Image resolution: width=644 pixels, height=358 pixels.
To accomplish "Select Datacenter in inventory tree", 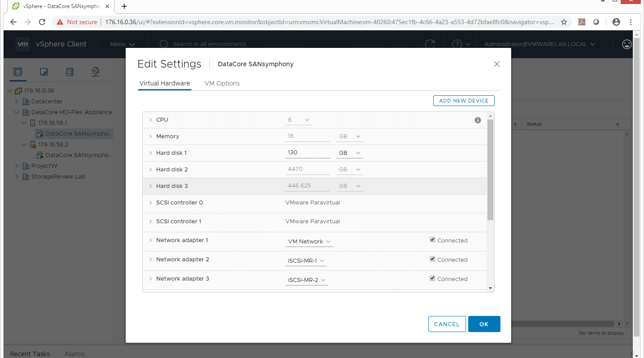I will 47,102.
